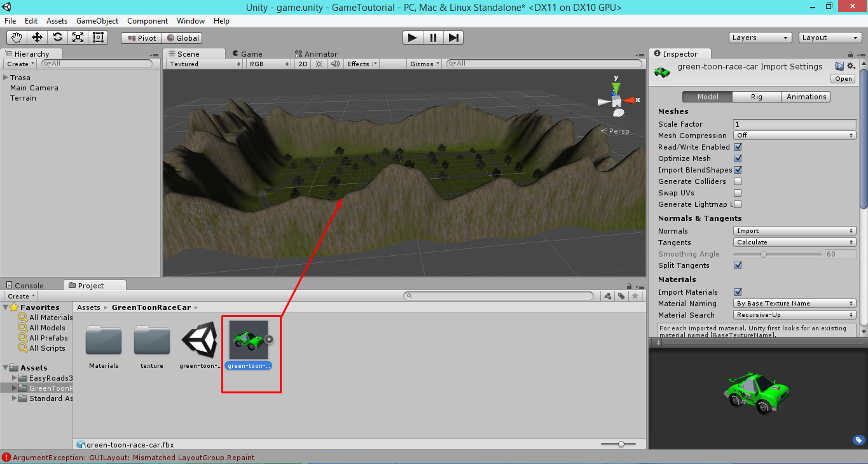Open the GameObject menu

point(97,21)
